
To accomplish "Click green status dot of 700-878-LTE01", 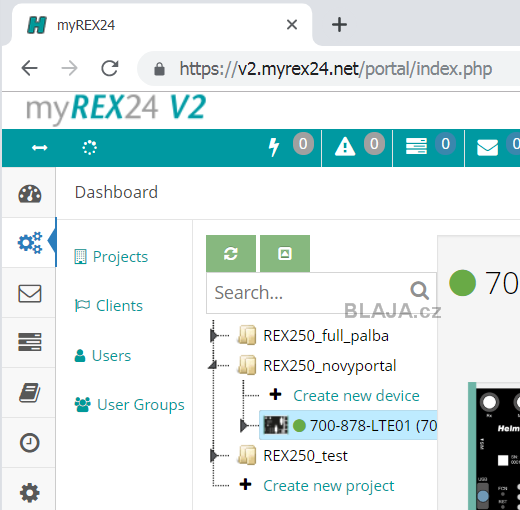I will coord(299,425).
